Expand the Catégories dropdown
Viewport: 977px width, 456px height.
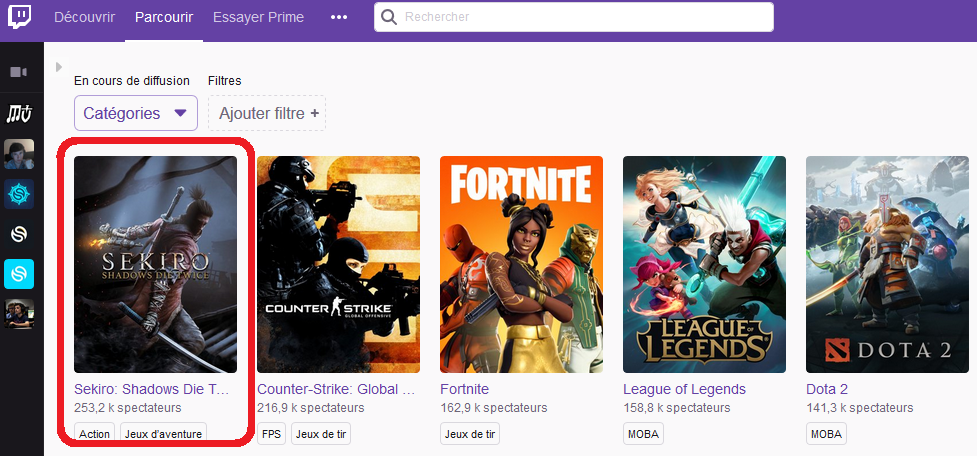click(x=135, y=113)
